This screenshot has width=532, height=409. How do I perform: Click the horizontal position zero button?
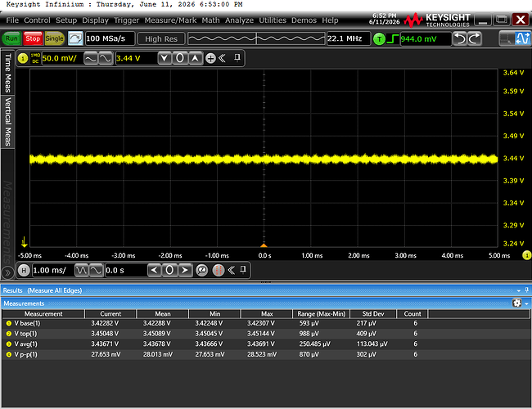coord(169,270)
